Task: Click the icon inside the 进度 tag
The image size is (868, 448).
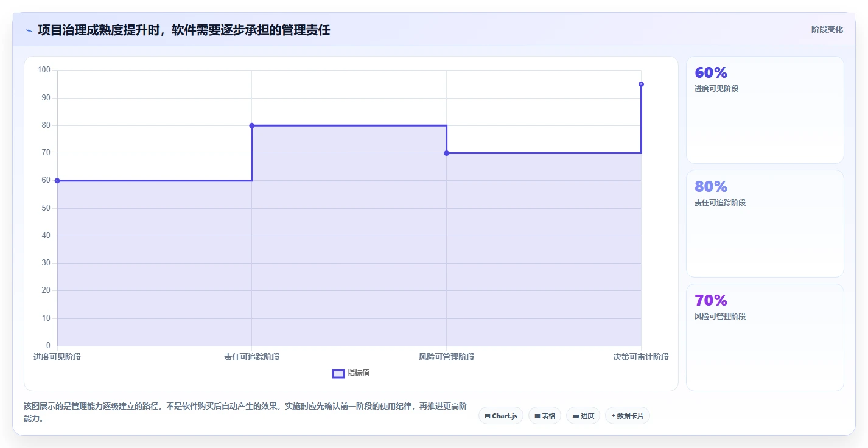Action: 576,416
